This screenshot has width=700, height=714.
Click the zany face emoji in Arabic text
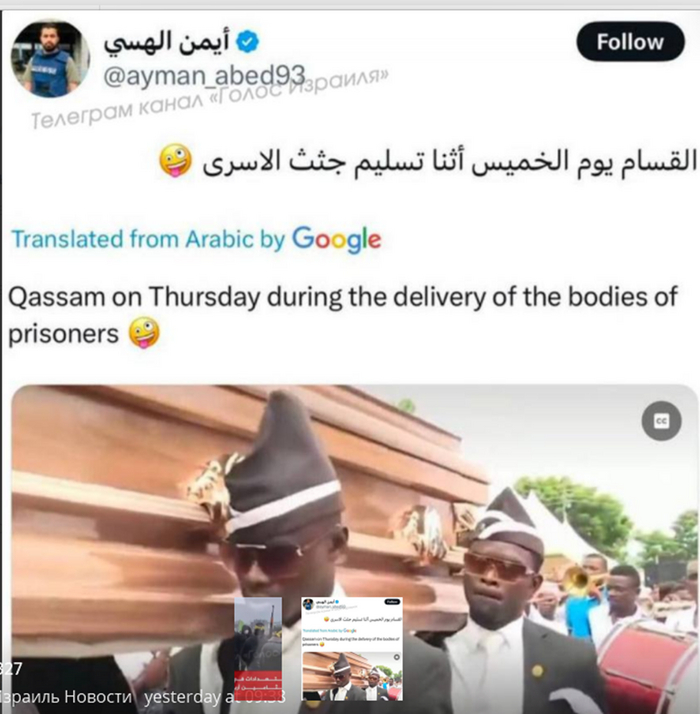[175, 161]
